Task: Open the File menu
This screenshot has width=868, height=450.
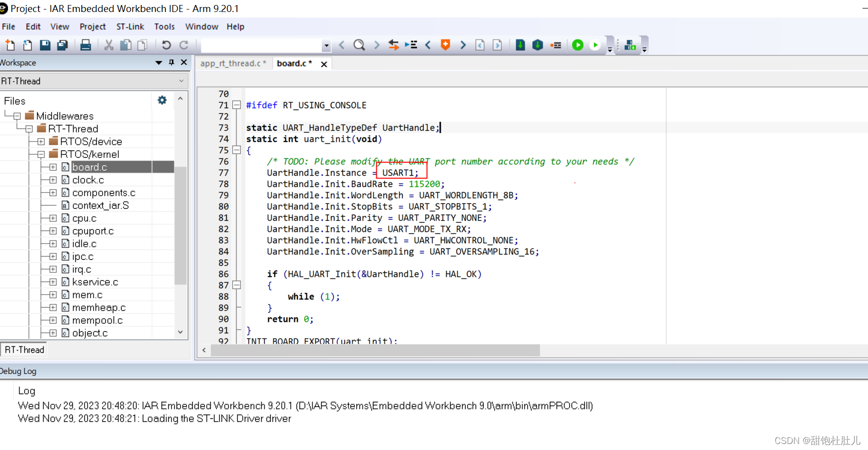Action: (8, 26)
